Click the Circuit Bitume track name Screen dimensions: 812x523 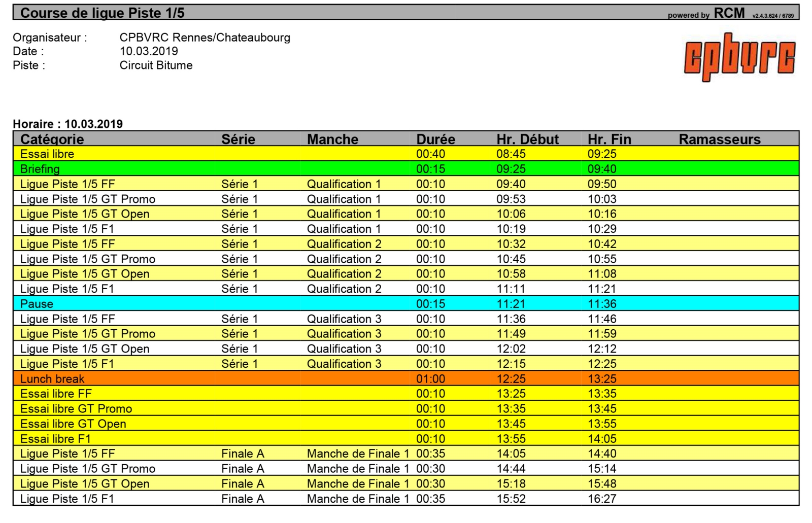[156, 65]
